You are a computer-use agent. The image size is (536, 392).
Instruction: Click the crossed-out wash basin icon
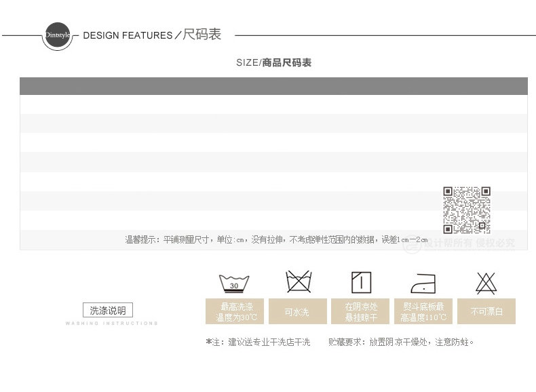pos(297,281)
